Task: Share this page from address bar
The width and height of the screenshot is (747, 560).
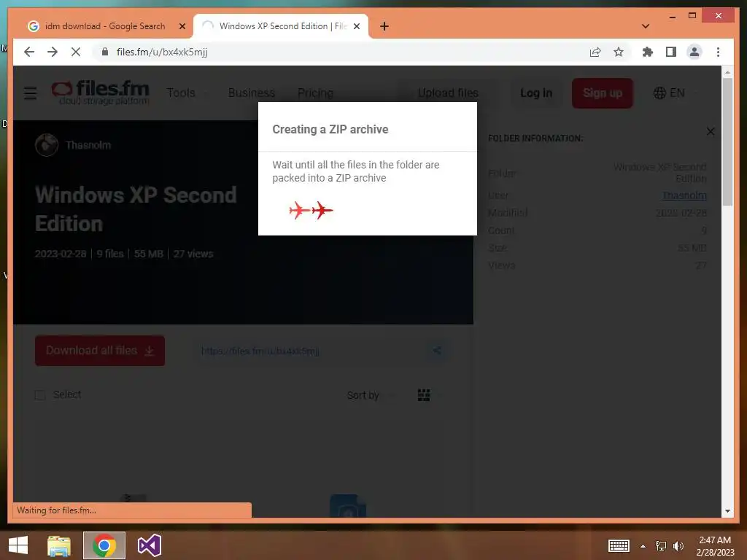Action: click(x=595, y=52)
